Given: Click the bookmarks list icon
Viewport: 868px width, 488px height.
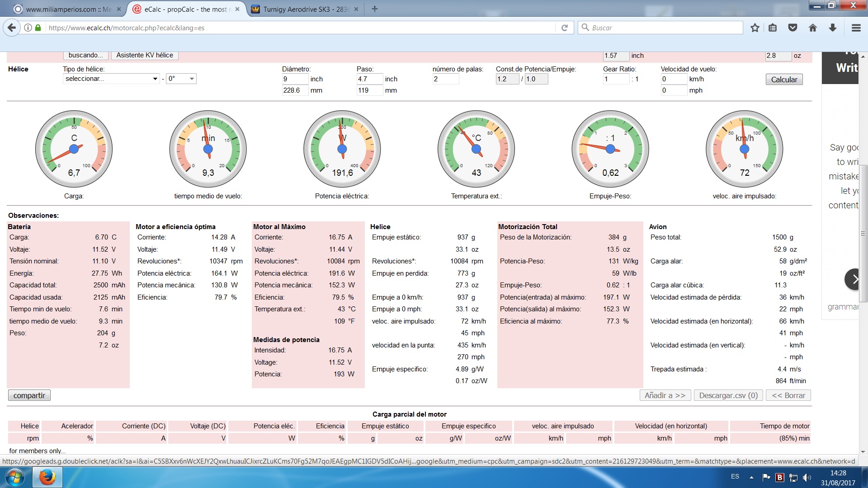Looking at the screenshot, I should [773, 28].
